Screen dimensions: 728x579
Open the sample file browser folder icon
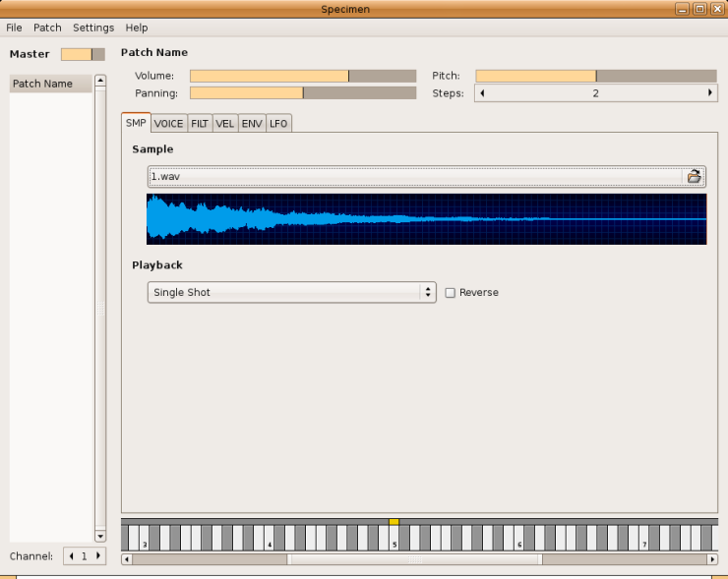(694, 177)
